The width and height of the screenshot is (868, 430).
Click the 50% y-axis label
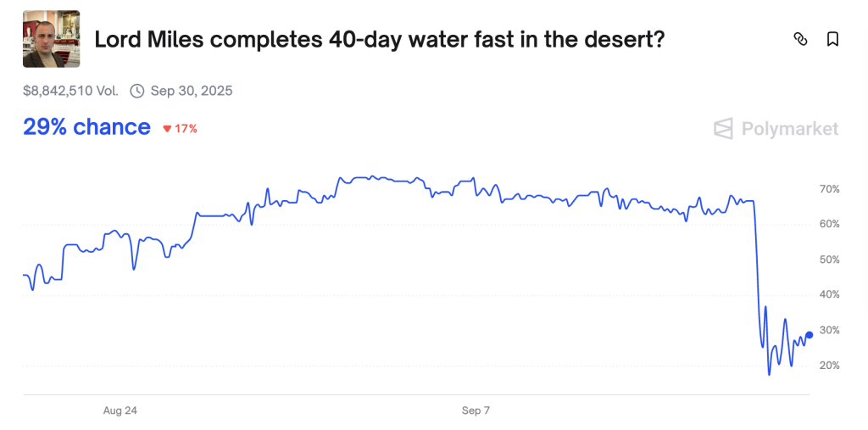(829, 260)
